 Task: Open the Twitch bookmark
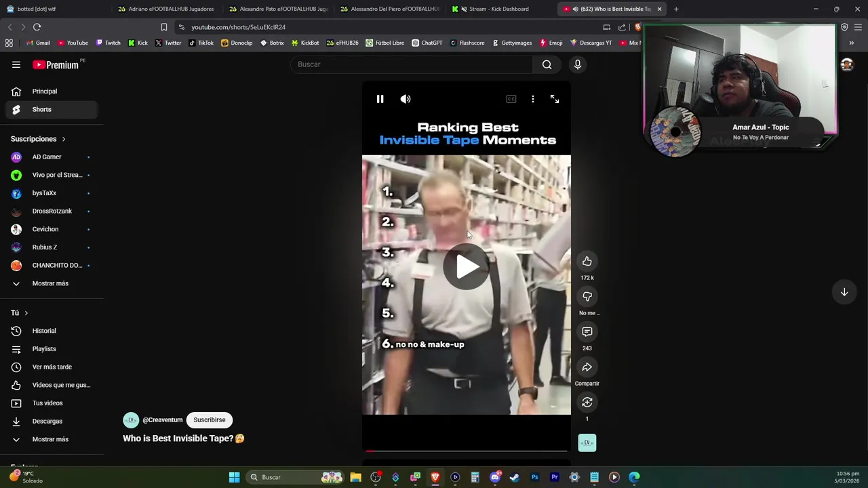tap(108, 43)
